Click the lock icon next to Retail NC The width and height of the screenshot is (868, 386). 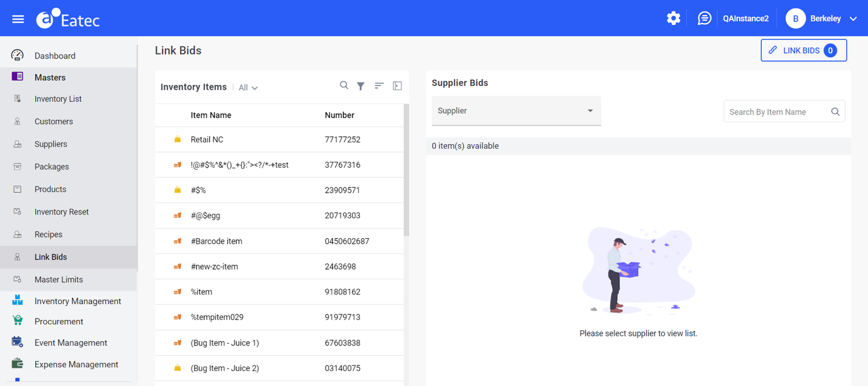coord(177,139)
